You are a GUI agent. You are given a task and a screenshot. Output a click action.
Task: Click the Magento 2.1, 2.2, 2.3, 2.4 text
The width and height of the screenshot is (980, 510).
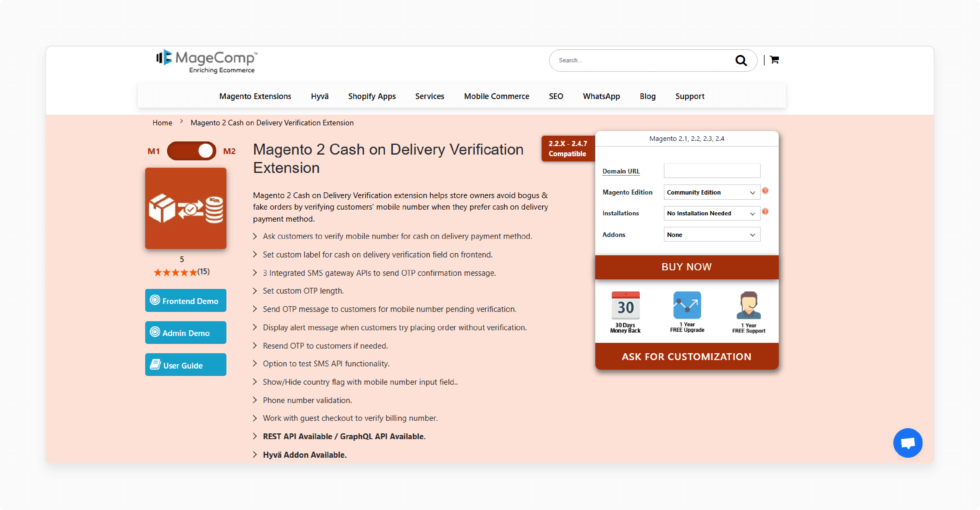[x=687, y=138]
